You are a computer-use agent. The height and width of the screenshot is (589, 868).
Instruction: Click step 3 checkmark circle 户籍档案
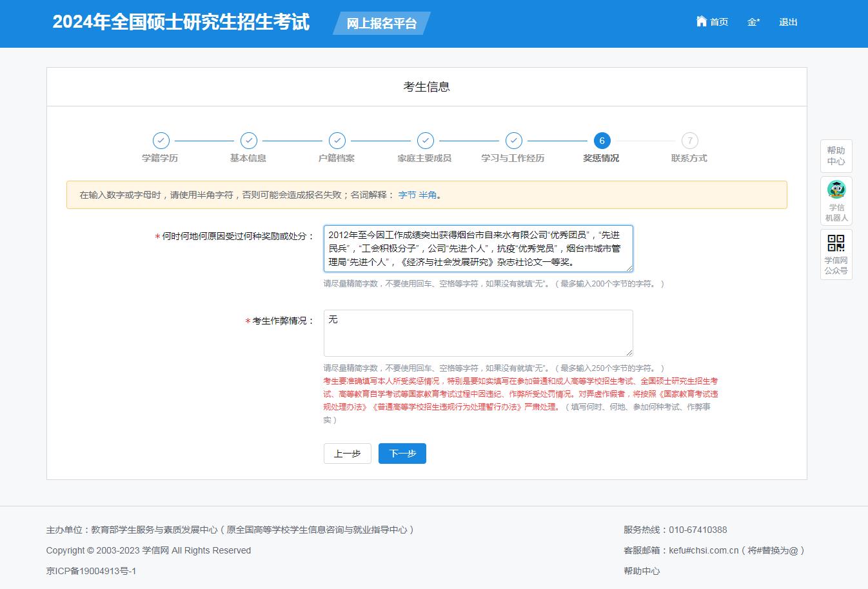coord(337,141)
